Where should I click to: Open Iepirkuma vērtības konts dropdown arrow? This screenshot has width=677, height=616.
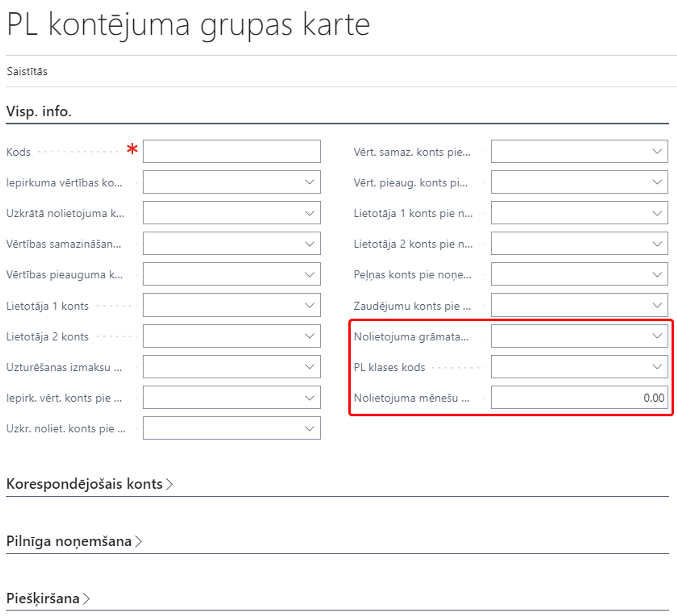(309, 182)
